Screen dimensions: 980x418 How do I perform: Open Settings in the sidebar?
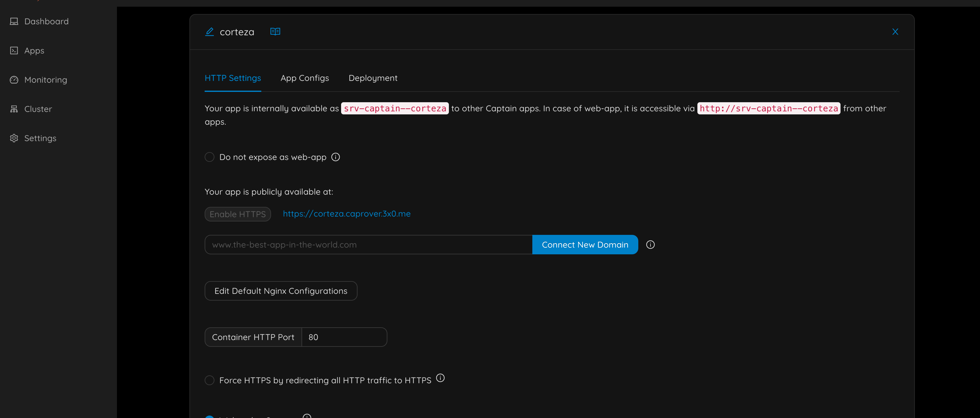[x=40, y=138]
